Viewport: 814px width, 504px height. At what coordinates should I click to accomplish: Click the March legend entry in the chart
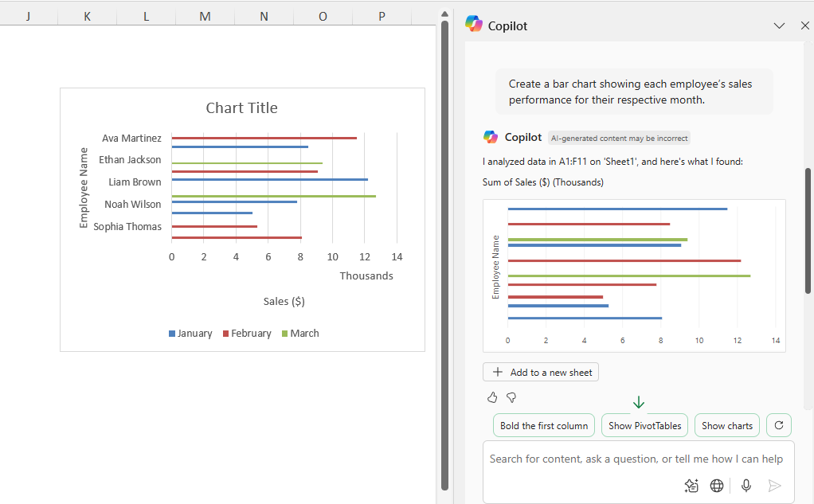pyautogui.click(x=299, y=334)
